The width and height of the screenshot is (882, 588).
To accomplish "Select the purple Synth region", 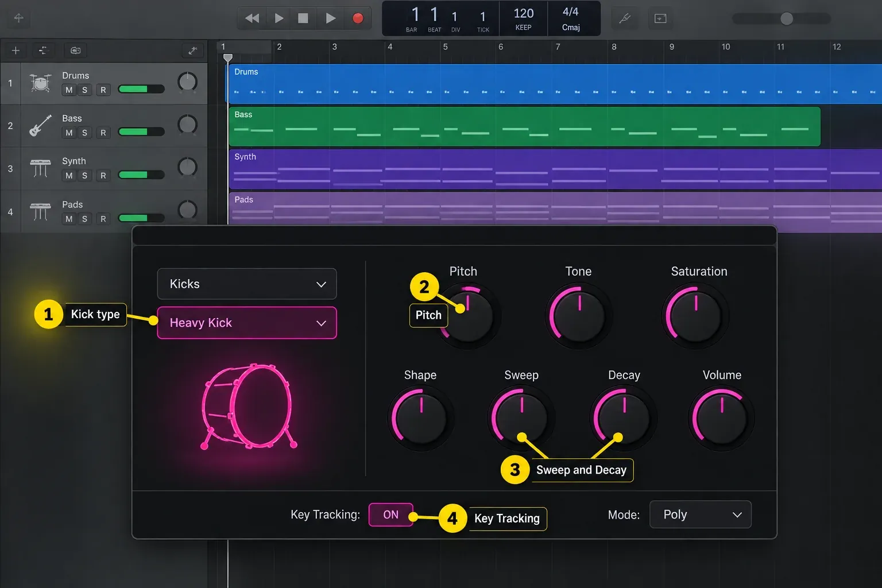I will (x=555, y=169).
